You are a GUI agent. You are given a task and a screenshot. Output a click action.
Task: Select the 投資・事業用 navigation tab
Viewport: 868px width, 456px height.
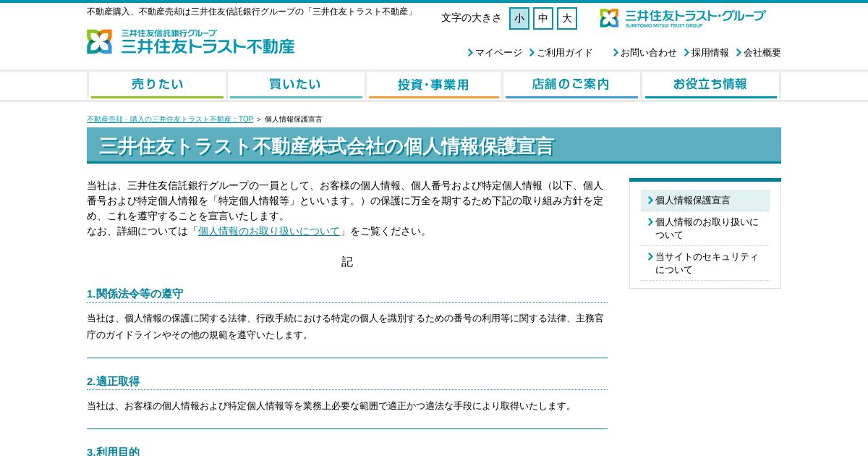point(433,85)
